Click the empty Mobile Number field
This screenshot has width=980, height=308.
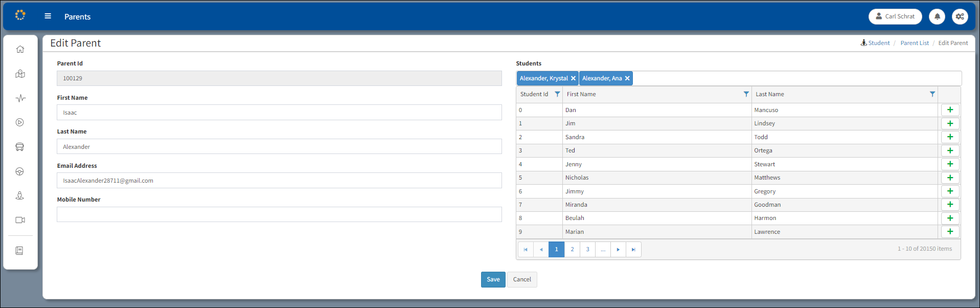click(x=279, y=214)
